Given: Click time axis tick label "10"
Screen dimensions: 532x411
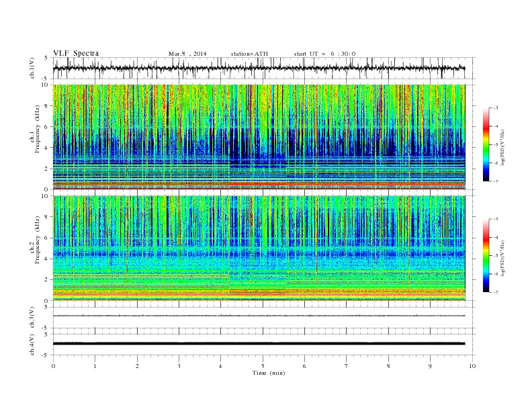Looking at the screenshot, I should pos(472,366).
